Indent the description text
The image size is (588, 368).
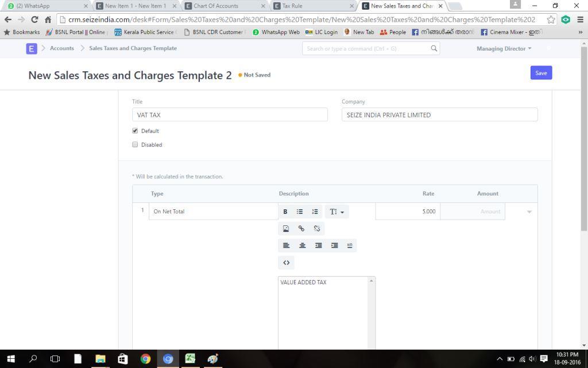[335, 246]
